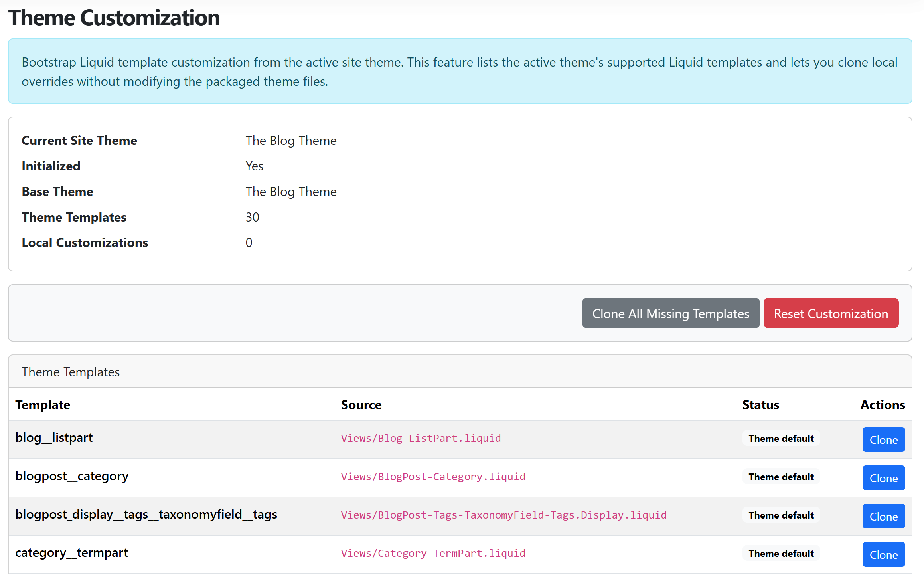Click Theme default badge for blog__listpart

(781, 438)
